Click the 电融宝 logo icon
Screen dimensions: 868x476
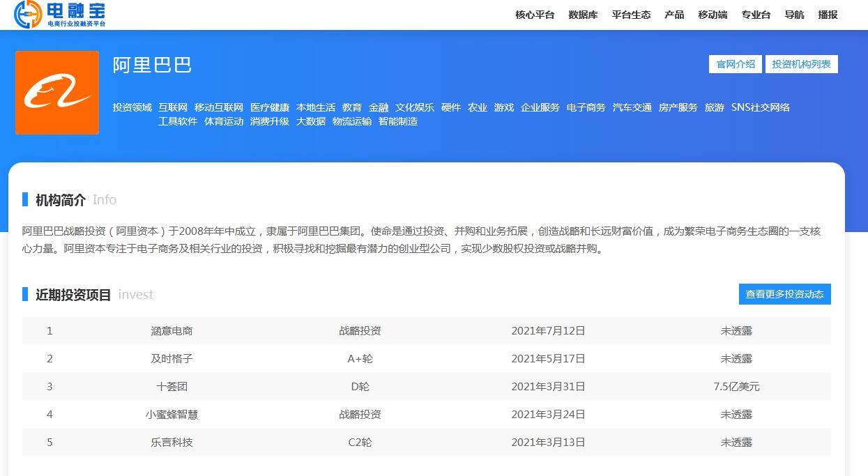[59, 14]
